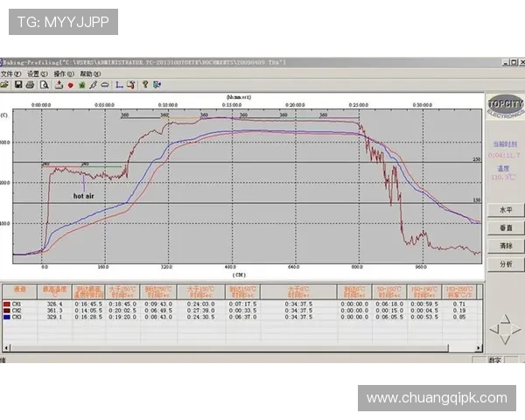Screen dimensions: 525x420
Task: Click the 'hot air' chart annotation
Action: click(84, 196)
